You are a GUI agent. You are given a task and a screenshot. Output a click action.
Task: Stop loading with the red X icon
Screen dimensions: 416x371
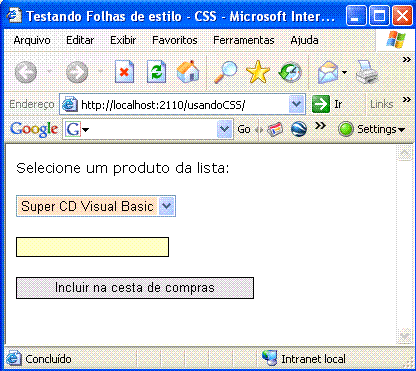click(x=124, y=71)
